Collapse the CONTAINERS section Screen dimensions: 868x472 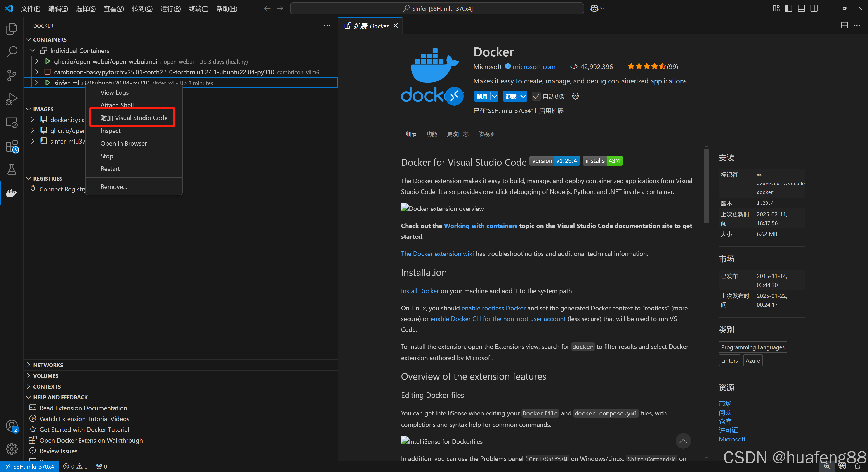click(29, 40)
